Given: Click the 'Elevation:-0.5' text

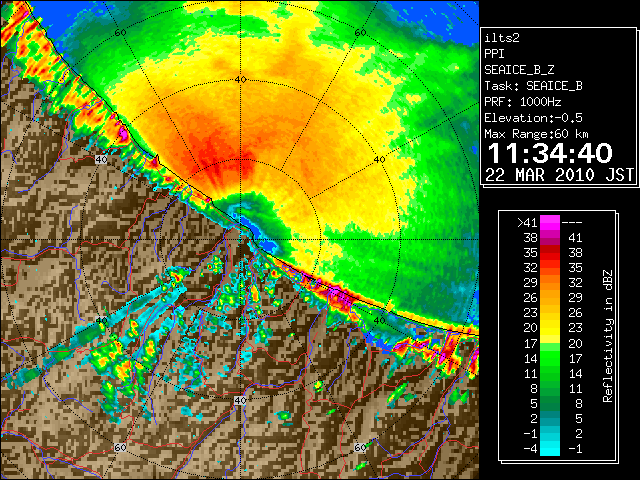Looking at the screenshot, I should click(x=533, y=118).
